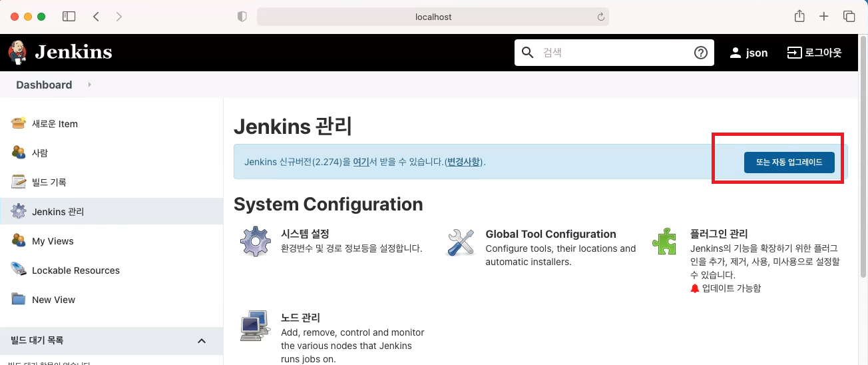Screen dimensions: 868x365
Task: Open the 변경사항 changelog link
Action: [x=463, y=162]
